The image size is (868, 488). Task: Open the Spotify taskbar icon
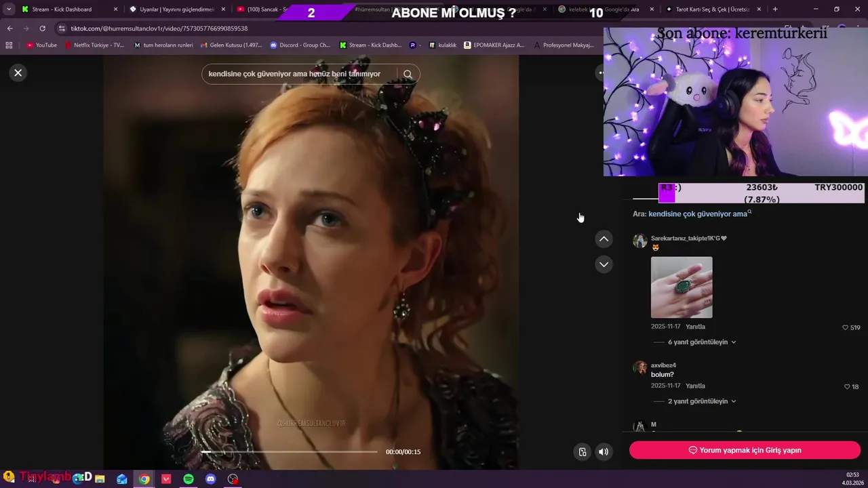click(189, 479)
